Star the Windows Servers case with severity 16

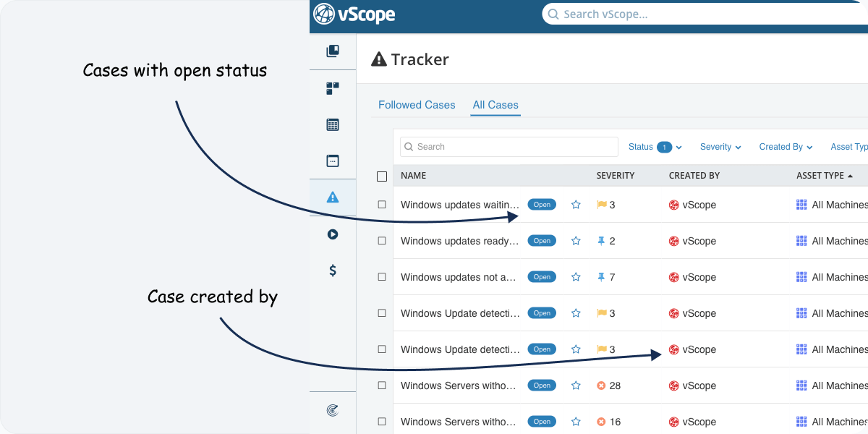pyautogui.click(x=576, y=422)
